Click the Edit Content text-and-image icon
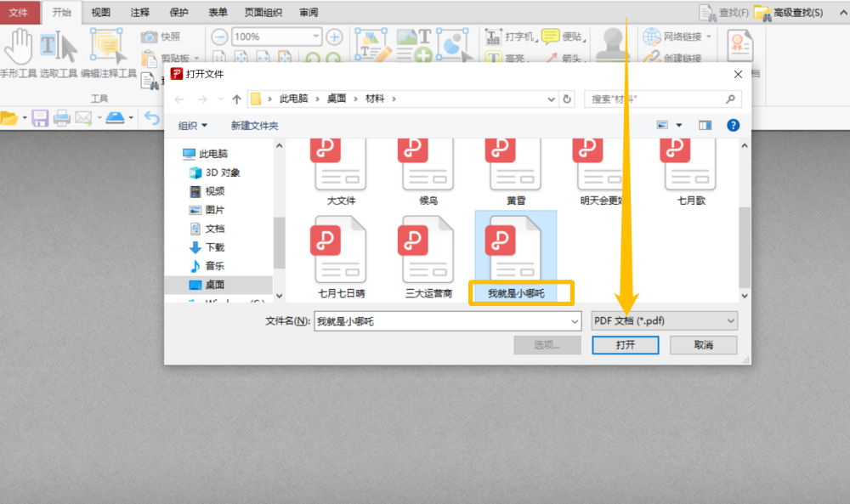850x504 pixels. tap(371, 44)
